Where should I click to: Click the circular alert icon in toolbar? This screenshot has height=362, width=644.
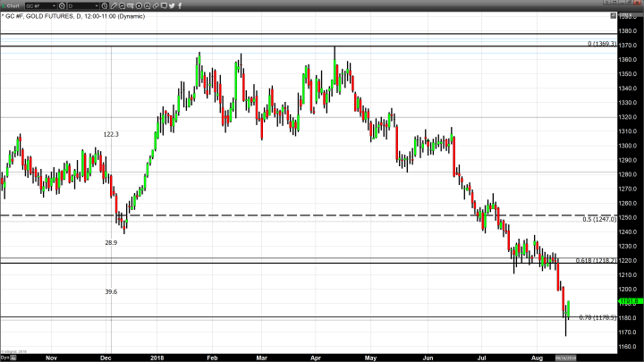tap(147, 5)
